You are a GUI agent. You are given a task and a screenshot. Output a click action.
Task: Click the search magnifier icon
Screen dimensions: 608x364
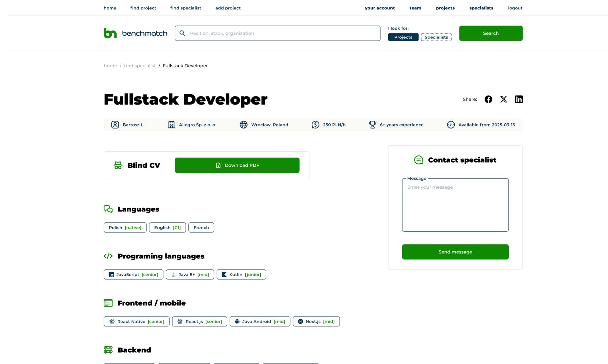[x=182, y=33]
